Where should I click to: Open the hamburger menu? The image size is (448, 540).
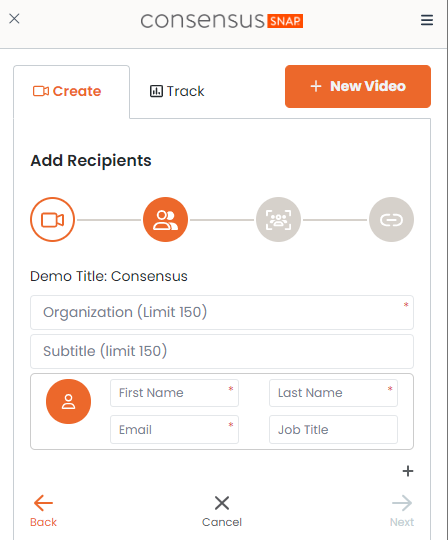[427, 20]
